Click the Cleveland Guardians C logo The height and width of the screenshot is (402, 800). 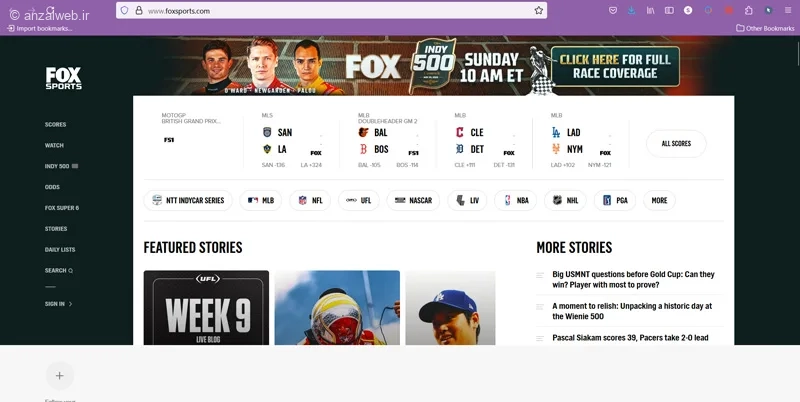460,132
